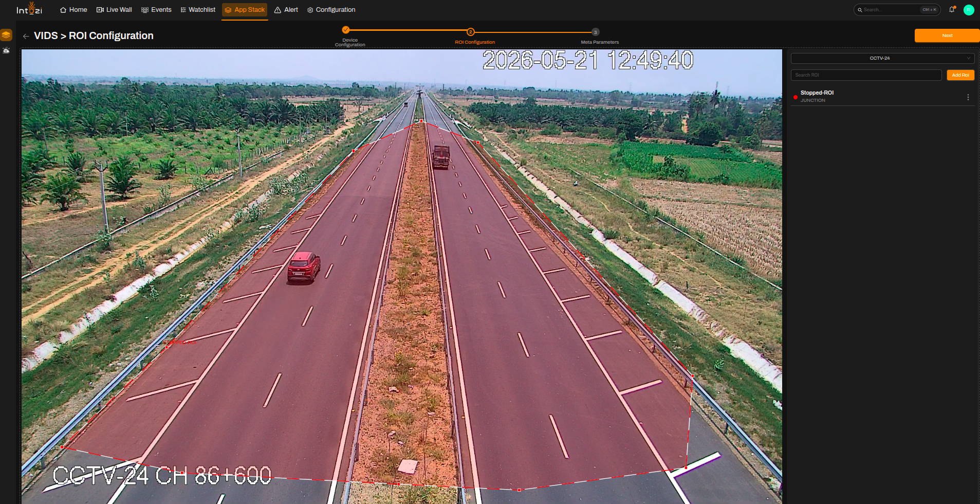The image size is (980, 504).
Task: Click the orange Next button
Action: click(947, 35)
